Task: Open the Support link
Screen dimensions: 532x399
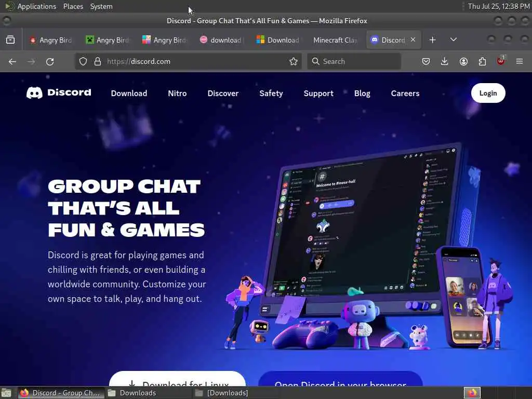Action: tap(318, 94)
